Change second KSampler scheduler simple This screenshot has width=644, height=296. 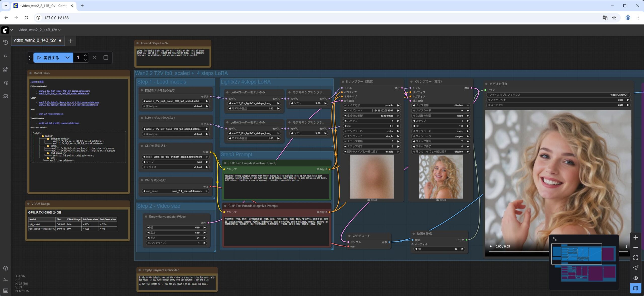(x=441, y=136)
